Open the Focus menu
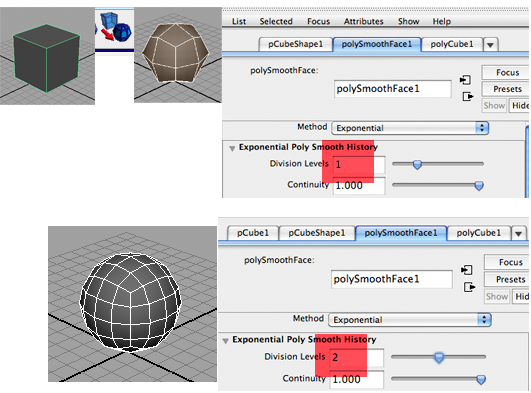Viewport: 531px width, 393px height. click(x=318, y=21)
